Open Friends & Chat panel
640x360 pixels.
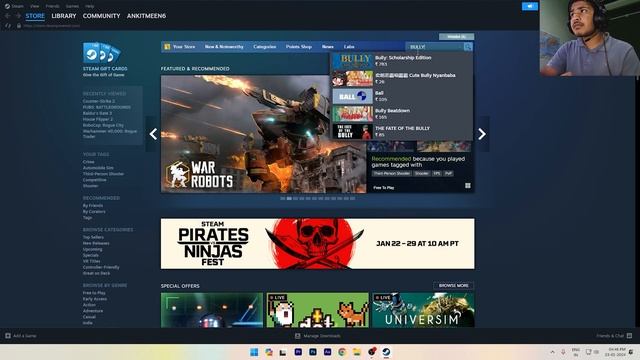pos(614,336)
